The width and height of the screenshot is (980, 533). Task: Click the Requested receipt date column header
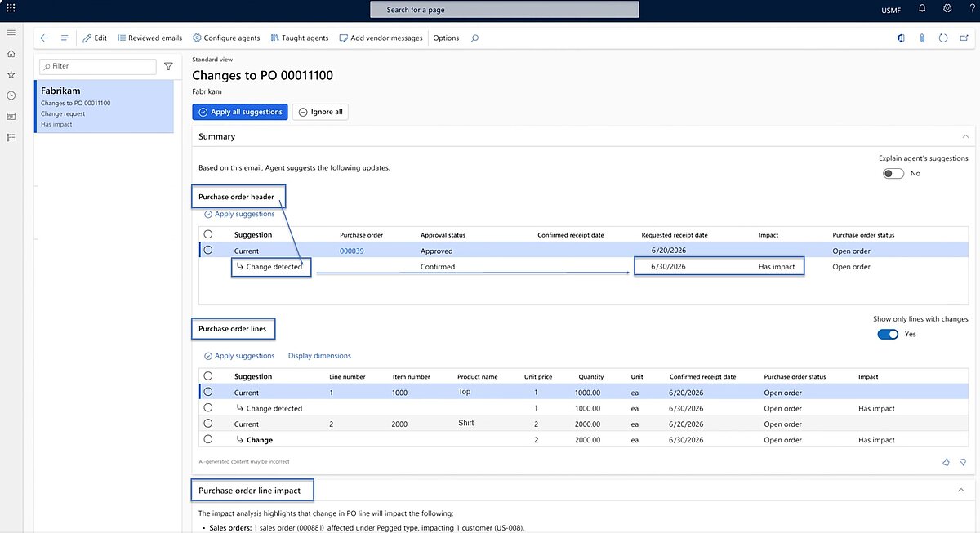(674, 235)
